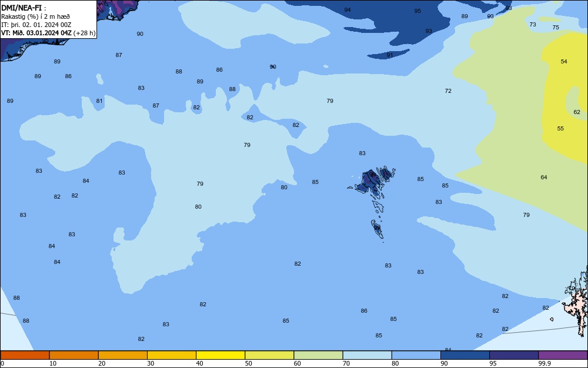Viewport: 588px width, 368px height.
Task: Select the 20–30 legend color segment
Action: pos(123,355)
